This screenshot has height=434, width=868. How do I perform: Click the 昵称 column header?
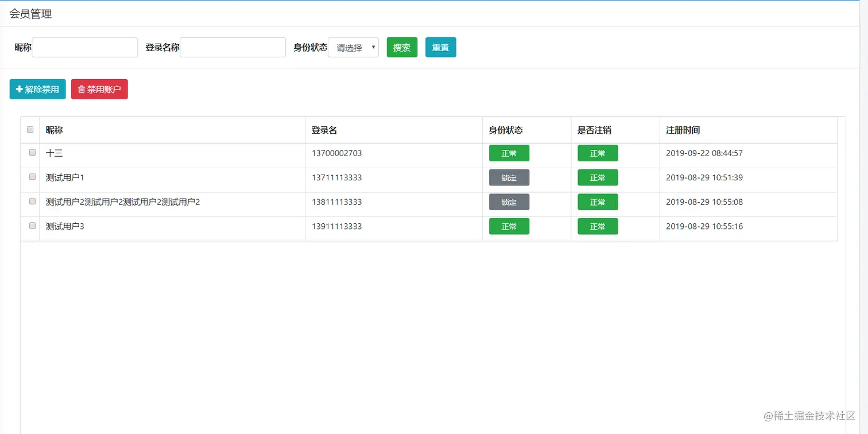(55, 130)
